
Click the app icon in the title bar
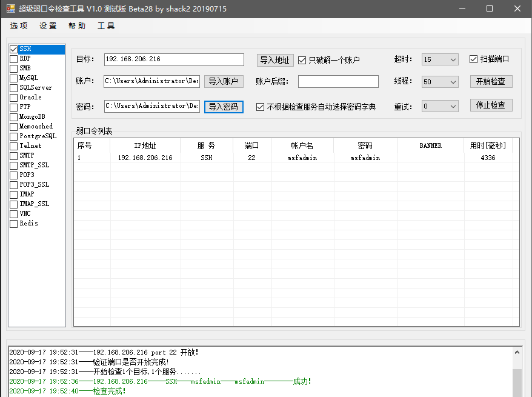[11, 8]
